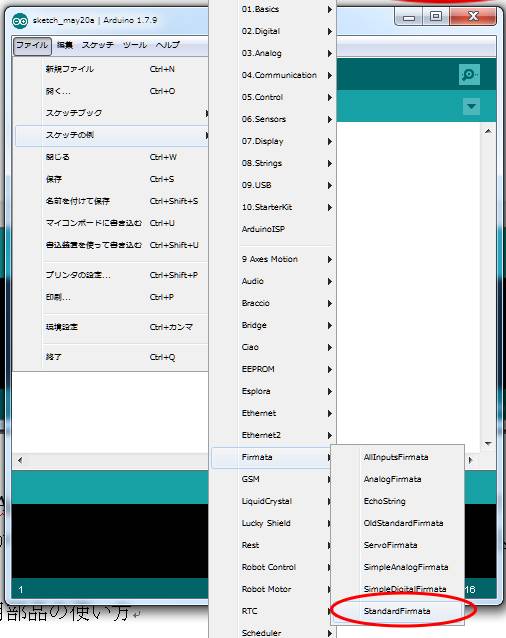Open プリンタの設定...

pyautogui.click(x=111, y=275)
